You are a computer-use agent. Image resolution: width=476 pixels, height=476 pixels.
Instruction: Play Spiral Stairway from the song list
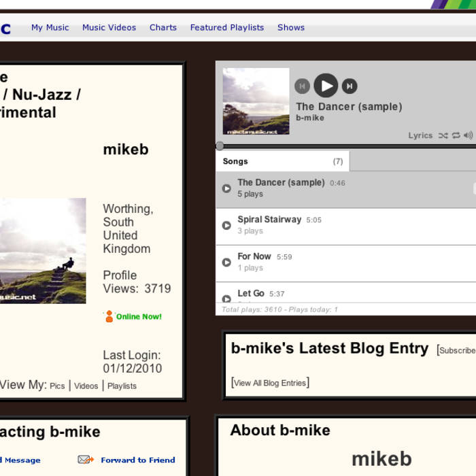(x=227, y=225)
